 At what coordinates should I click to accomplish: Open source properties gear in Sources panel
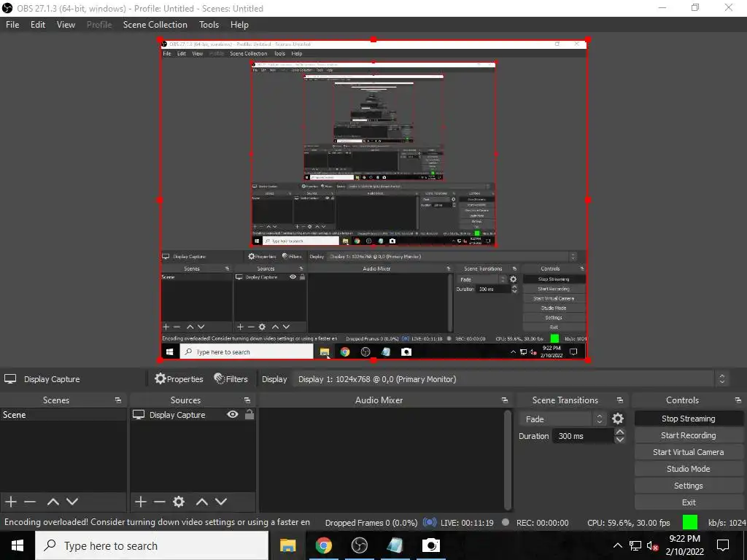point(179,502)
